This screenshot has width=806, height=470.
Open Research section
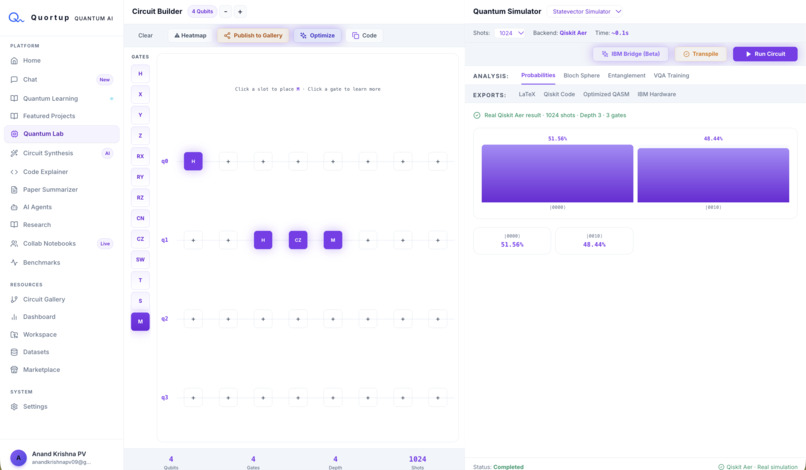[x=62, y=225]
